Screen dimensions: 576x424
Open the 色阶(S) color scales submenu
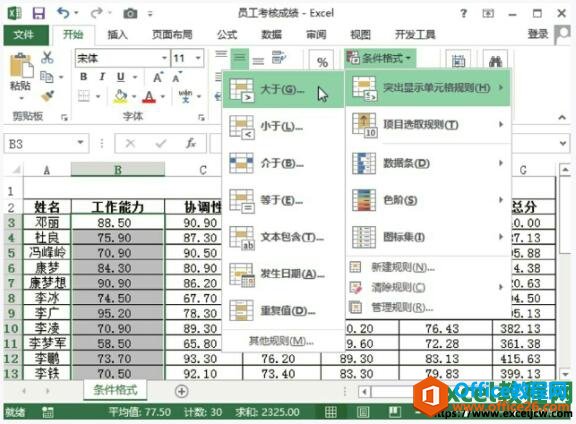pyautogui.click(x=428, y=200)
